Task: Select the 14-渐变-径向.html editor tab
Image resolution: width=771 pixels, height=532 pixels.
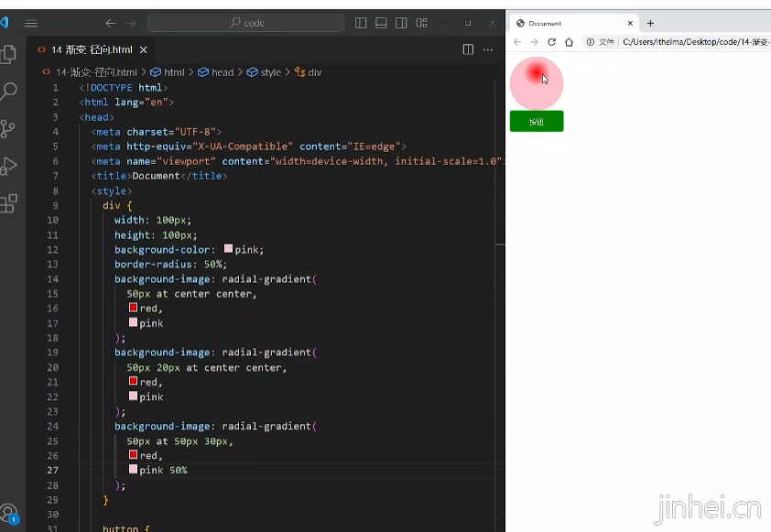Action: (x=92, y=49)
